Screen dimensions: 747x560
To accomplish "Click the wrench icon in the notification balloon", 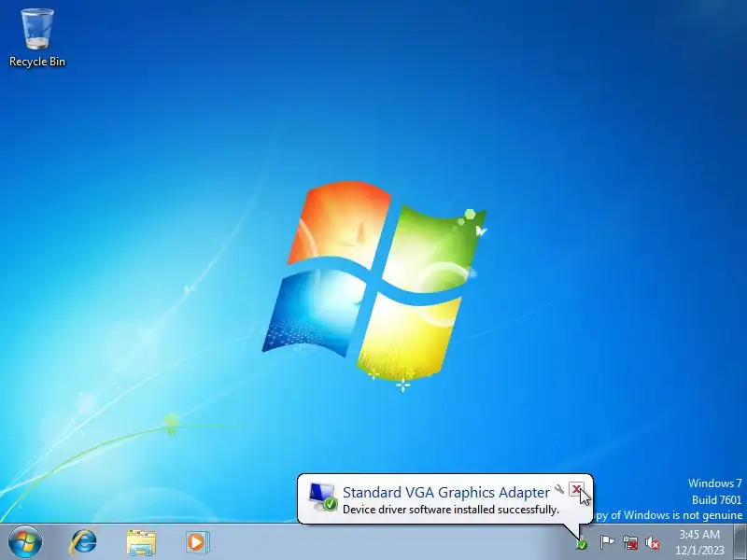I will (x=559, y=489).
